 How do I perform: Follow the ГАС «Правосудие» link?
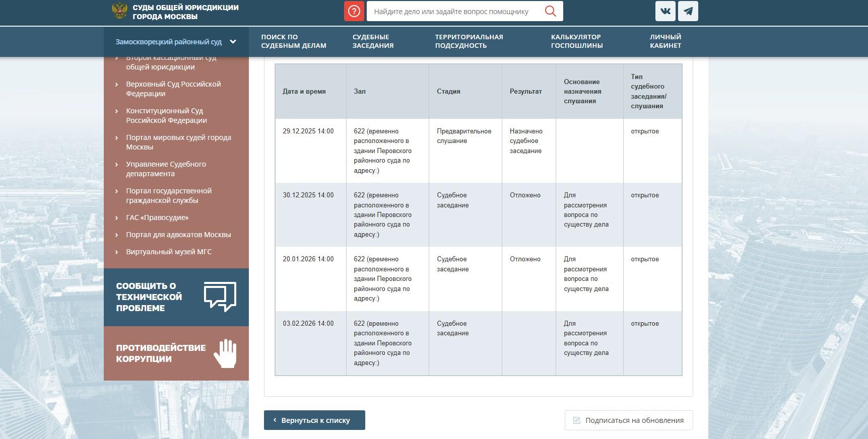point(157,217)
